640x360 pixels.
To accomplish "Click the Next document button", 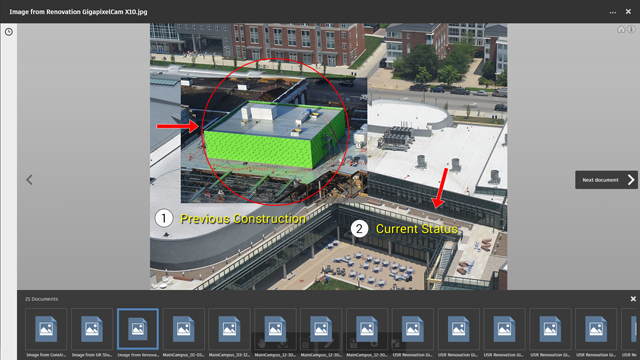I will (x=606, y=180).
